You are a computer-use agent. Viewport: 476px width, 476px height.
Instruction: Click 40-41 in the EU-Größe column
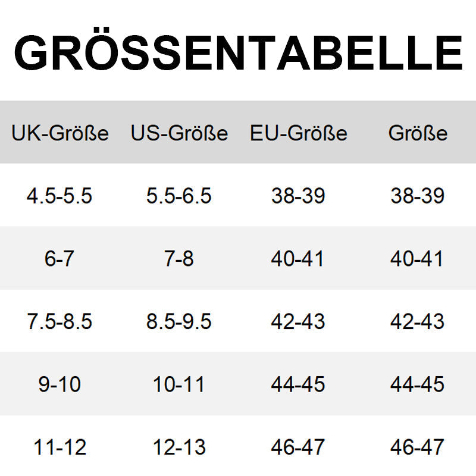(298, 259)
